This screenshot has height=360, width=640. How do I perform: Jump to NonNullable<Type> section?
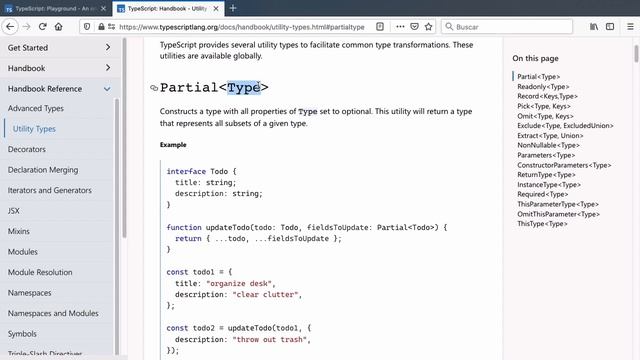click(x=548, y=145)
